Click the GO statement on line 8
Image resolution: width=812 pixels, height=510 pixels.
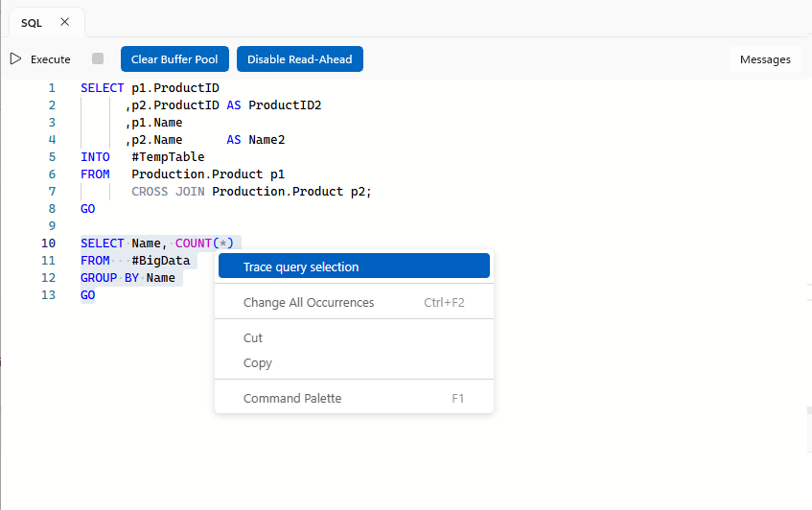pyautogui.click(x=88, y=209)
